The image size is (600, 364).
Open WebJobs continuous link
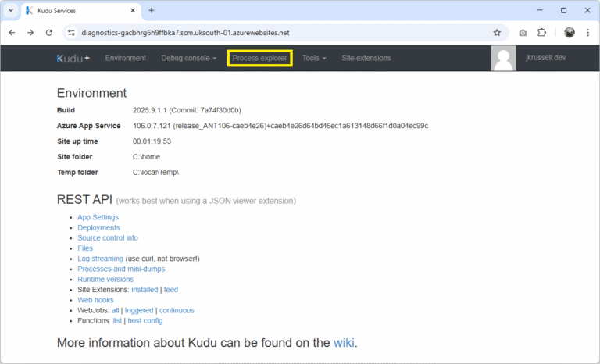177,310
